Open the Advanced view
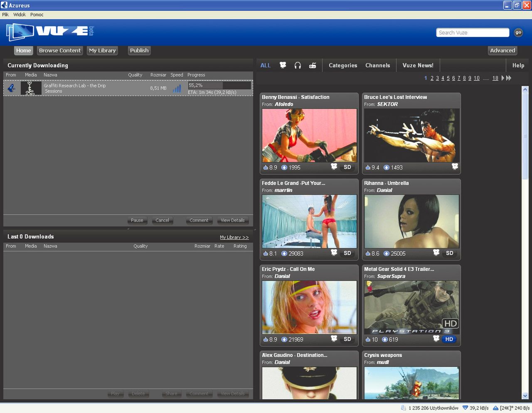Screen dimensions: 532x413 [x=502, y=50]
